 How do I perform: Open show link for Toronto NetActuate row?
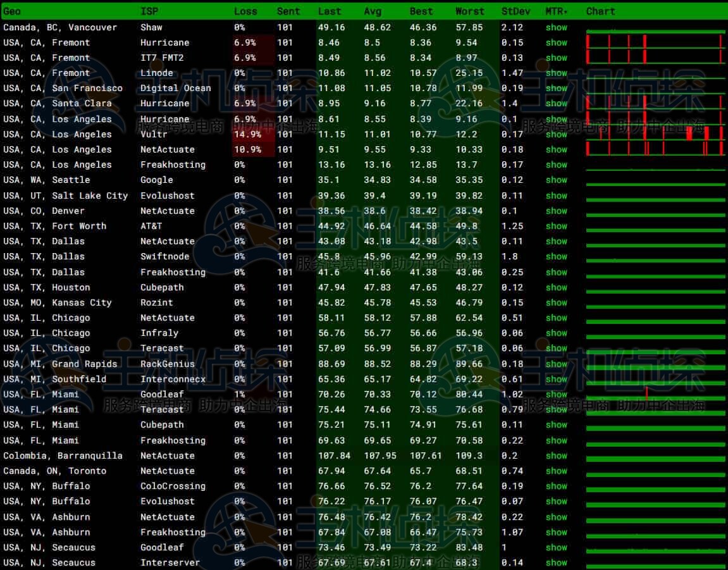(x=556, y=471)
